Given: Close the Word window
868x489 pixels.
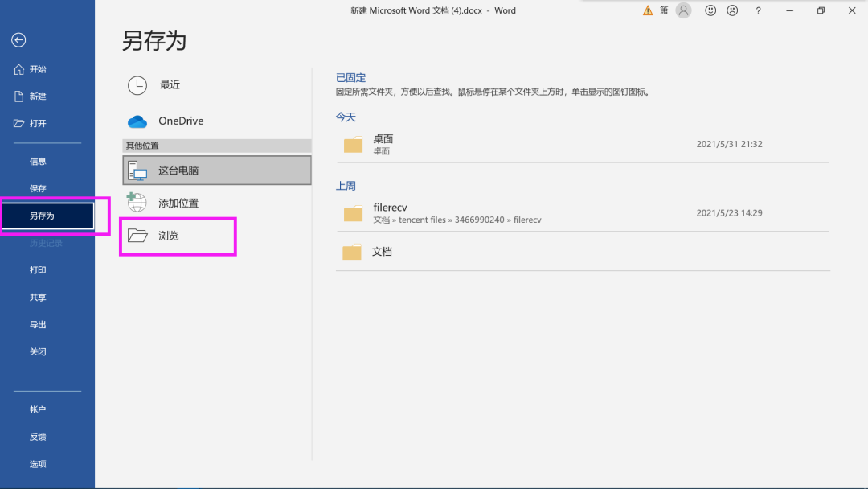Looking at the screenshot, I should (x=852, y=10).
